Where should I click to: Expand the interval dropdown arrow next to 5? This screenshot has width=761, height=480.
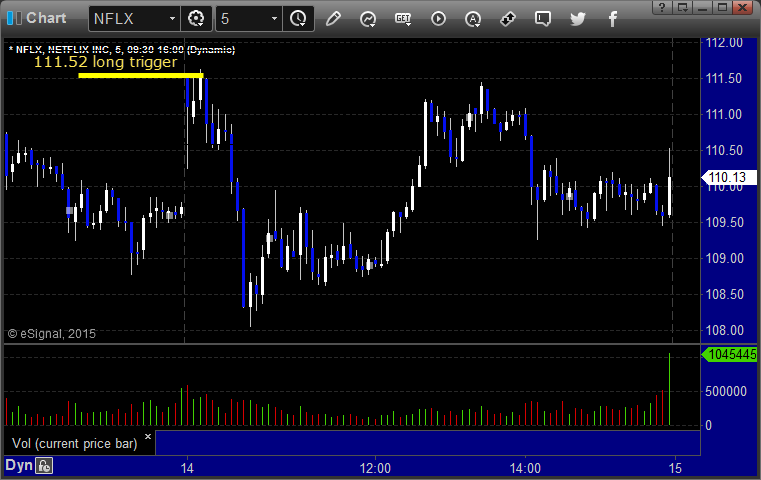pos(274,19)
